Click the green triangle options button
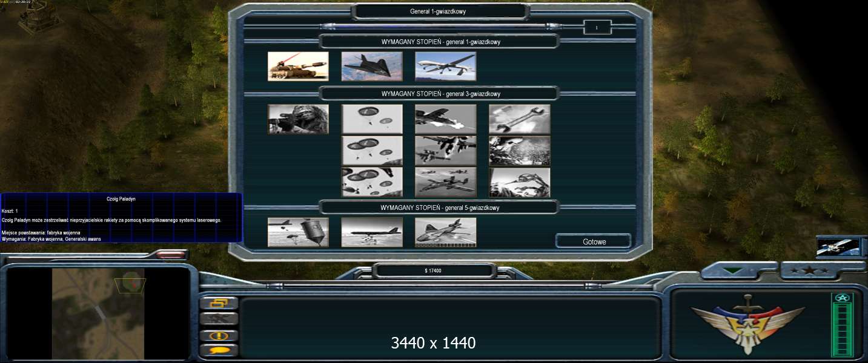This screenshot has height=363, width=868. pos(733,271)
